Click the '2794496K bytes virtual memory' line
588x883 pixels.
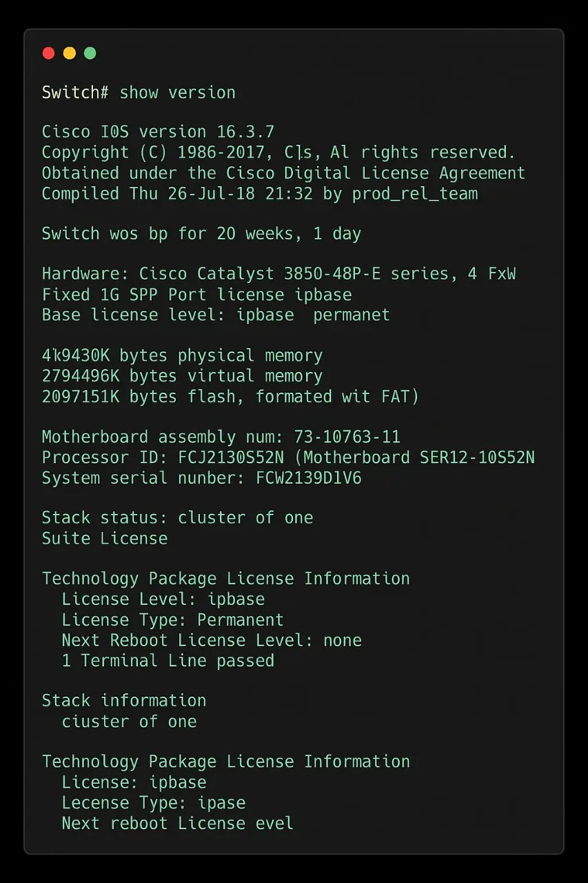pos(182,376)
